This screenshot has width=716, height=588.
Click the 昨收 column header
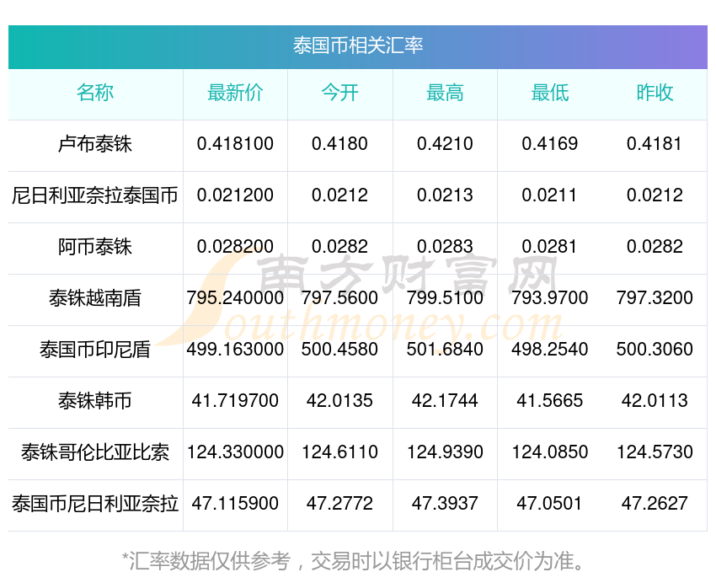click(x=655, y=93)
